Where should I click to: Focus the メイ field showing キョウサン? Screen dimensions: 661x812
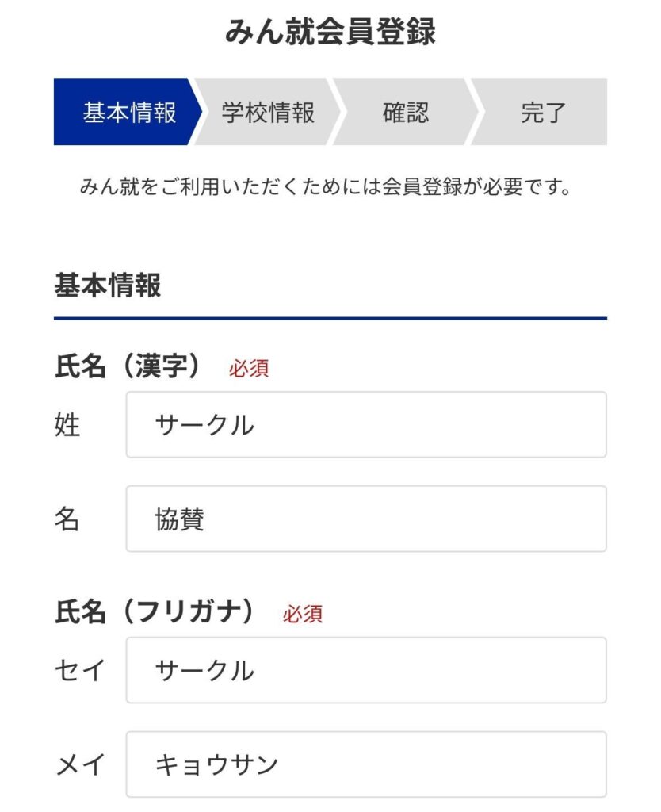point(366,764)
